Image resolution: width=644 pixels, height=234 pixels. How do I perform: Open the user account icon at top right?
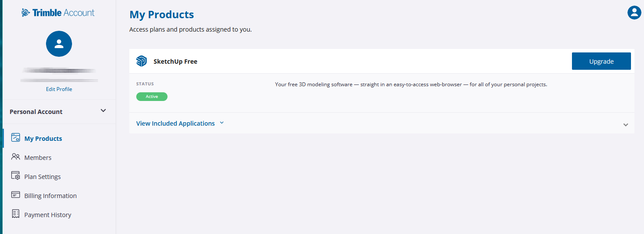pos(634,12)
